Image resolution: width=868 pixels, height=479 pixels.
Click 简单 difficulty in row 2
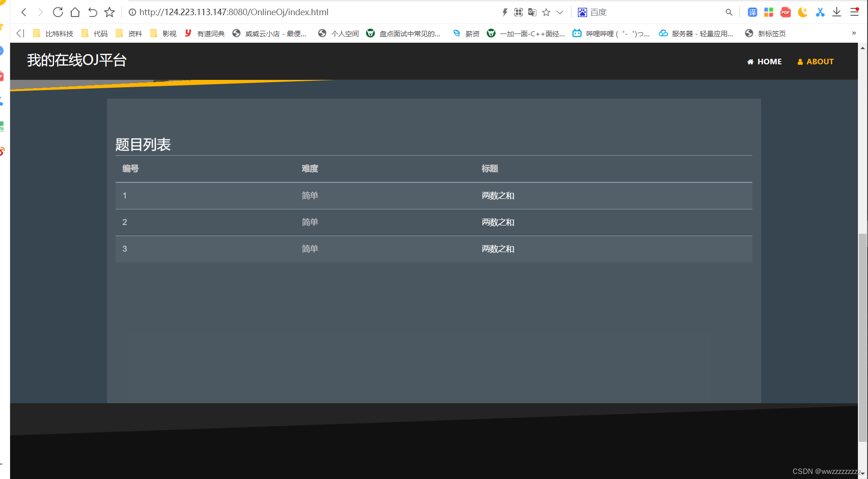pos(310,222)
